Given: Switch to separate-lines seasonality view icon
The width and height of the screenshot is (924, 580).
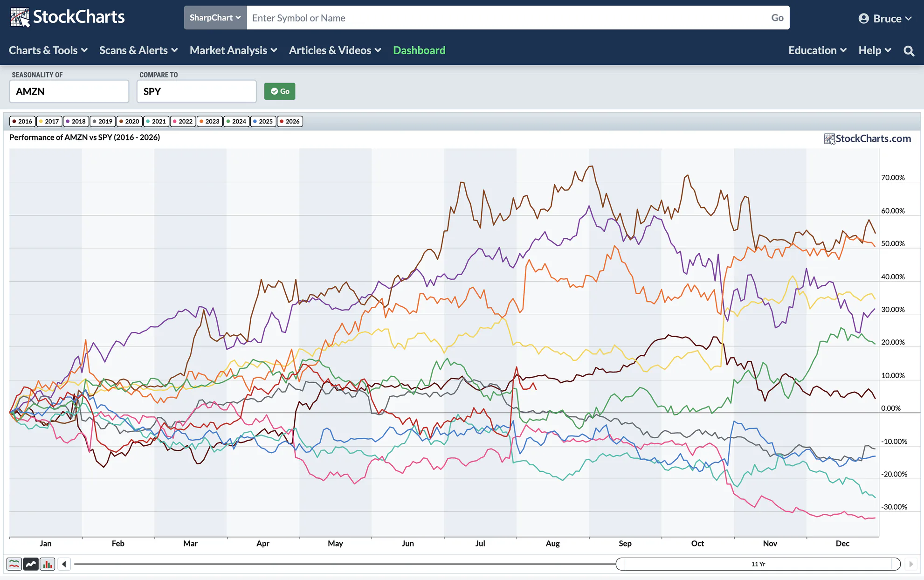Looking at the screenshot, I should click(14, 564).
